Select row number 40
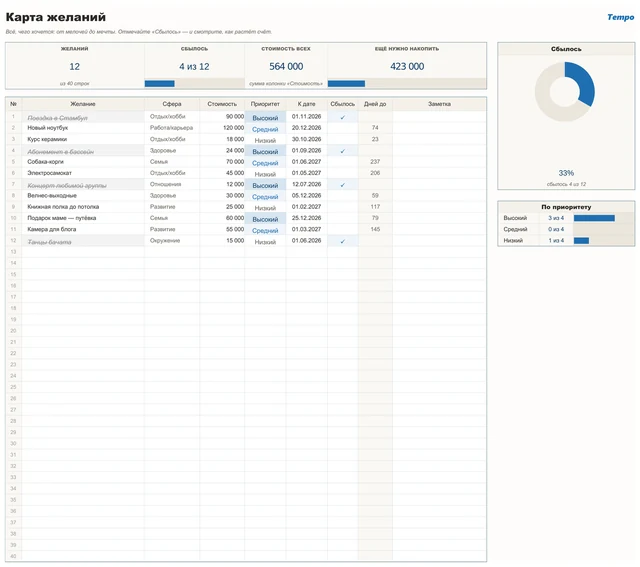640x567 pixels. [13, 556]
